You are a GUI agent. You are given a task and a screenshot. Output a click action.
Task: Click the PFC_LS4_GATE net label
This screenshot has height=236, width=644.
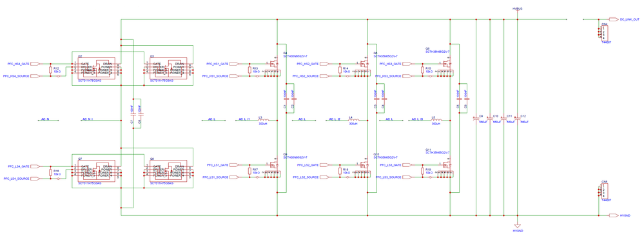click(18, 166)
